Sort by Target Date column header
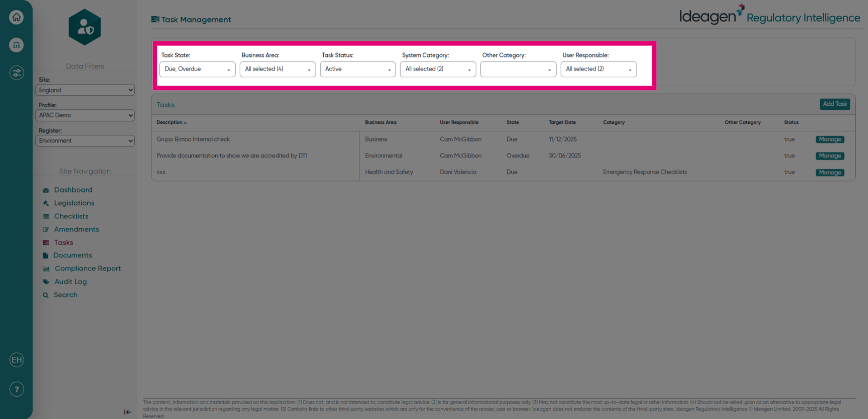This screenshot has height=419, width=868. 562,122
